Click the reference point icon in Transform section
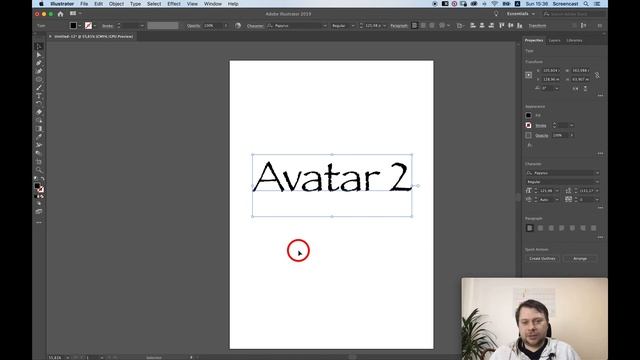Viewport: 640px width, 360px height. 529,75
